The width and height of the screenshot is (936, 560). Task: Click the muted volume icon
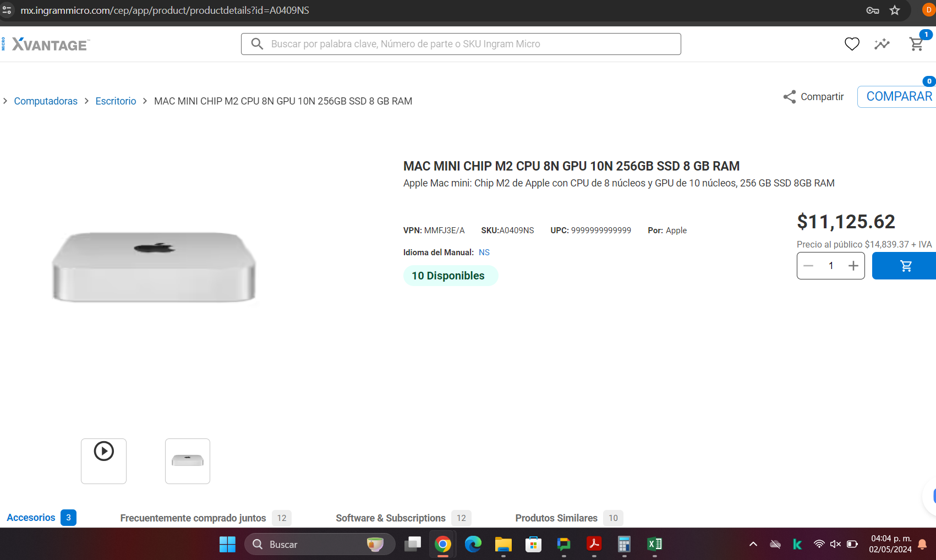835,544
